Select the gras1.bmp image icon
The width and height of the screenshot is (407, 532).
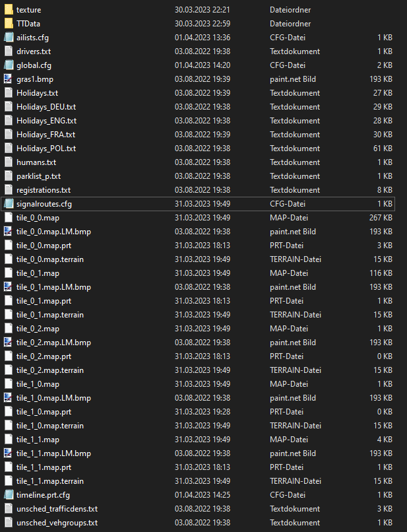pyautogui.click(x=9, y=79)
